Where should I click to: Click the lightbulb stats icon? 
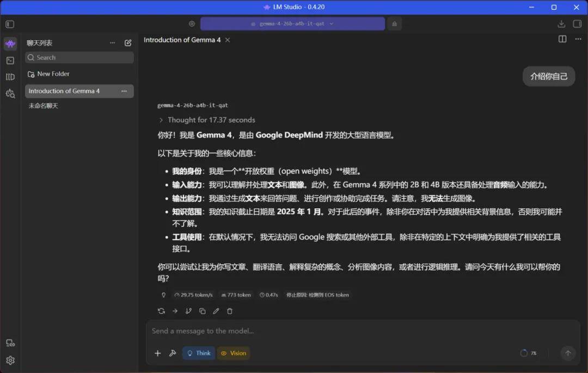click(x=163, y=295)
